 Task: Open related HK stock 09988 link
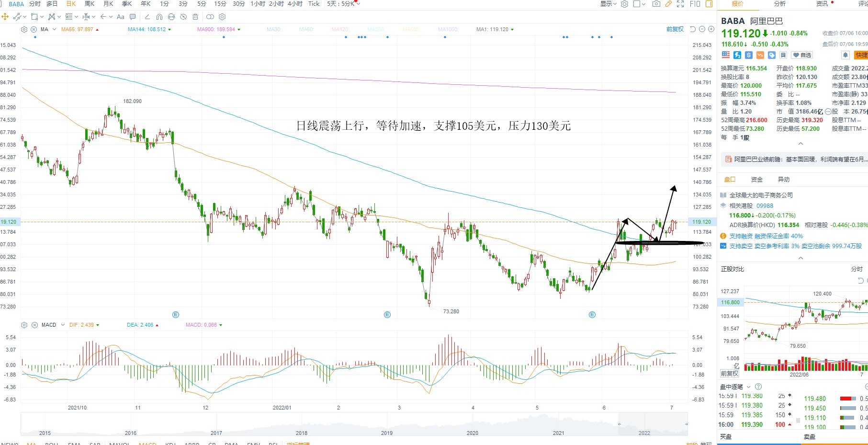tap(765, 206)
